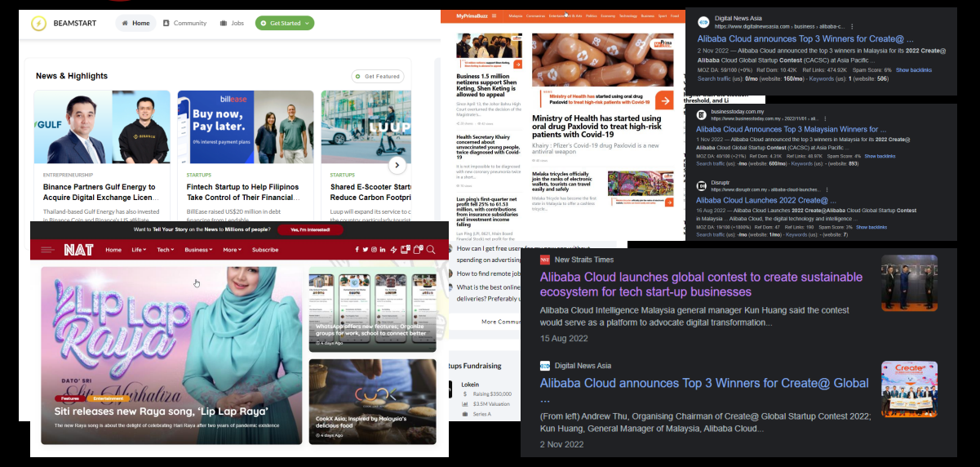Viewport: 980px width, 467px height.
Task: Open Lun ping's first-quarter profit article
Action: point(488,211)
